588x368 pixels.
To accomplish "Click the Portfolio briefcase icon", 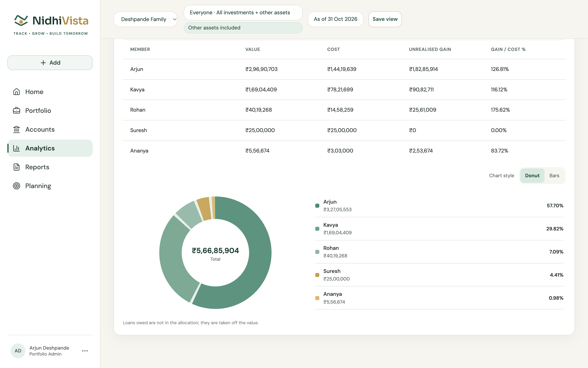I will (x=17, y=110).
